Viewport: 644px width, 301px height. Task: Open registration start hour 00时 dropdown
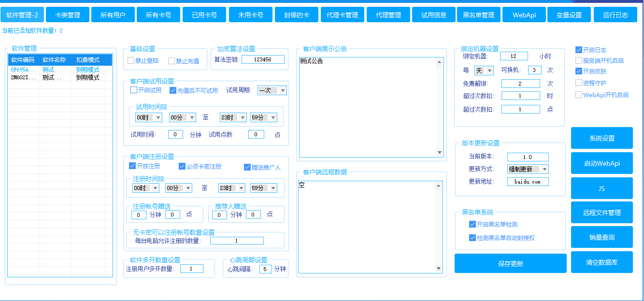(146, 188)
